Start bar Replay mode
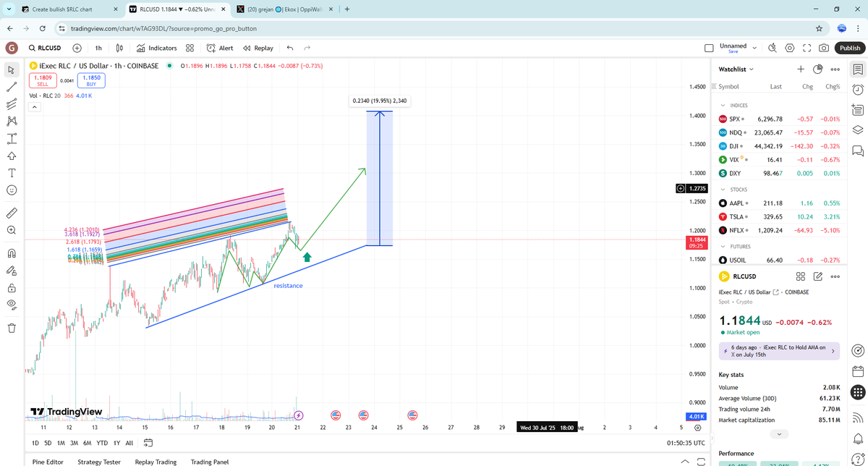The width and height of the screenshot is (868, 466). tap(258, 48)
